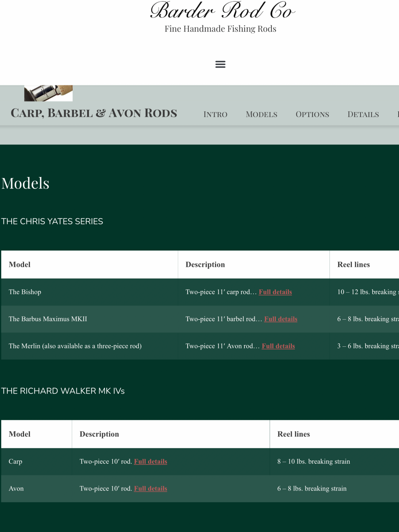Screen dimensions: 399x532
Task: Open Full details for The Bishop
Action: 275,292
